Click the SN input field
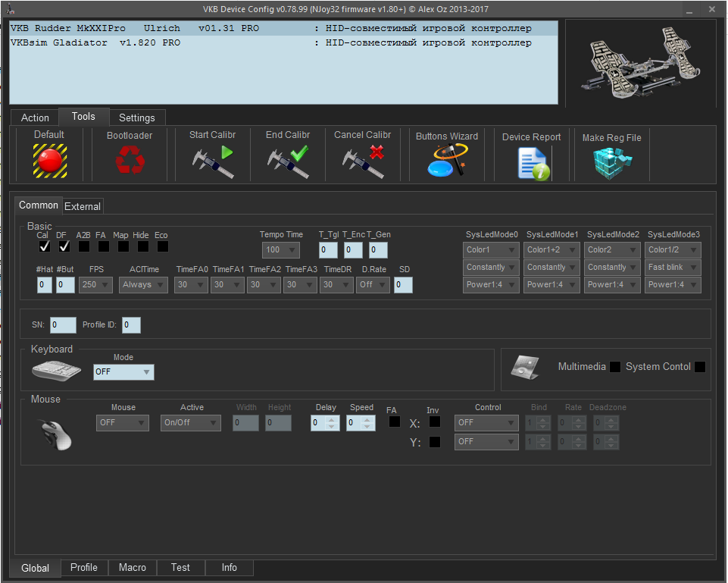Viewport: 728px width, 583px height. 63,325
